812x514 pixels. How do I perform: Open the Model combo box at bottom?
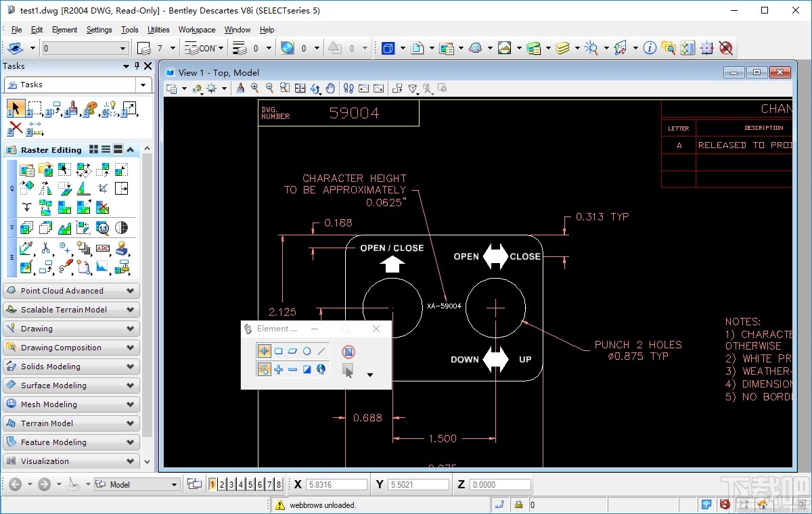tap(137, 484)
